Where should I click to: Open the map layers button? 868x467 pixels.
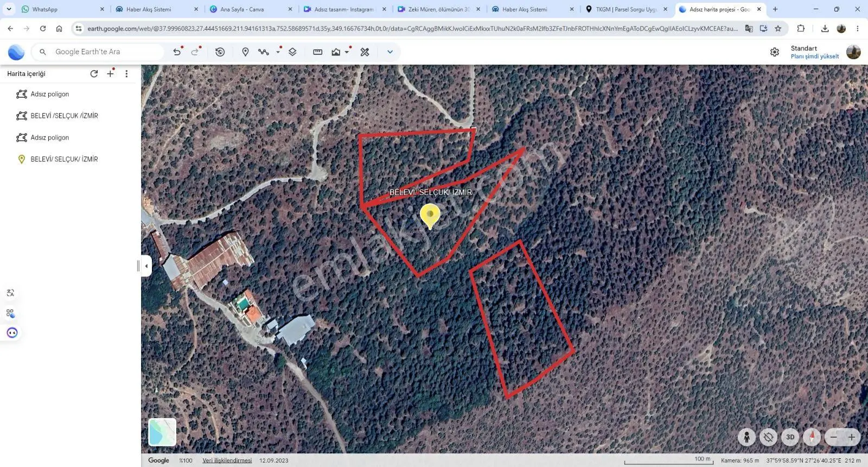coord(292,52)
